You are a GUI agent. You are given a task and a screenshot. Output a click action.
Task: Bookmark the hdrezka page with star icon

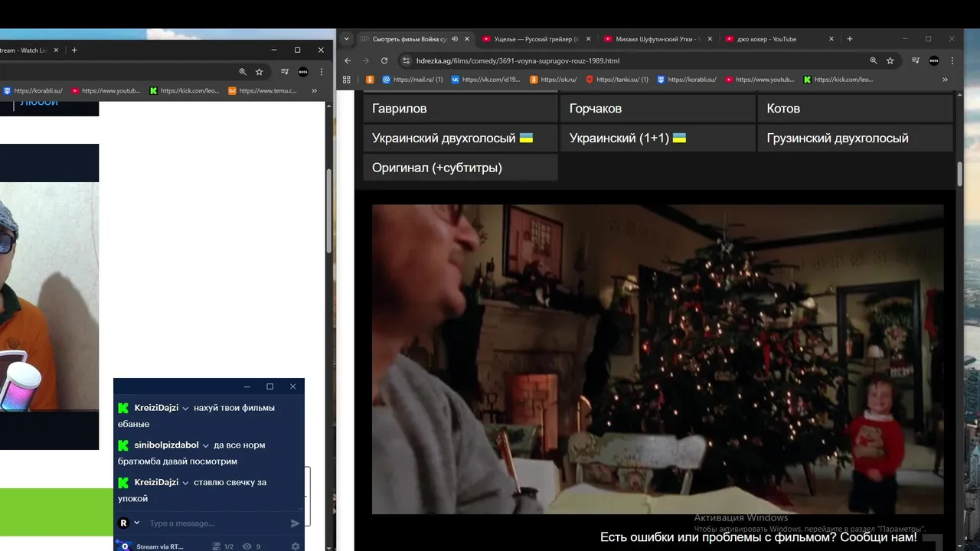[890, 60]
